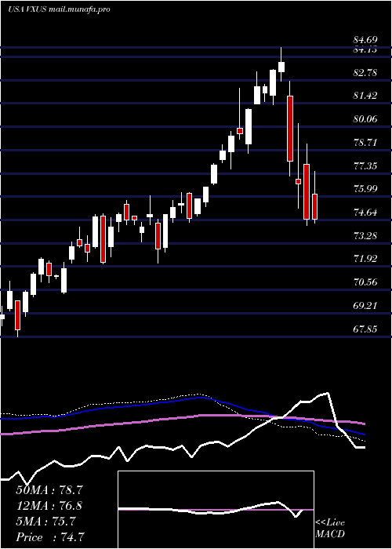Click the 67.85 price axis label

(365, 329)
